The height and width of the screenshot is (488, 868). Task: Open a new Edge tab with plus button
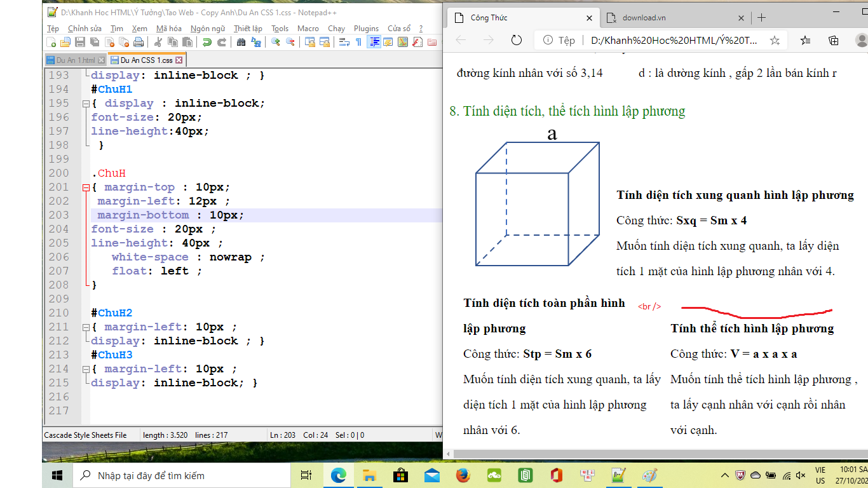pos(761,18)
